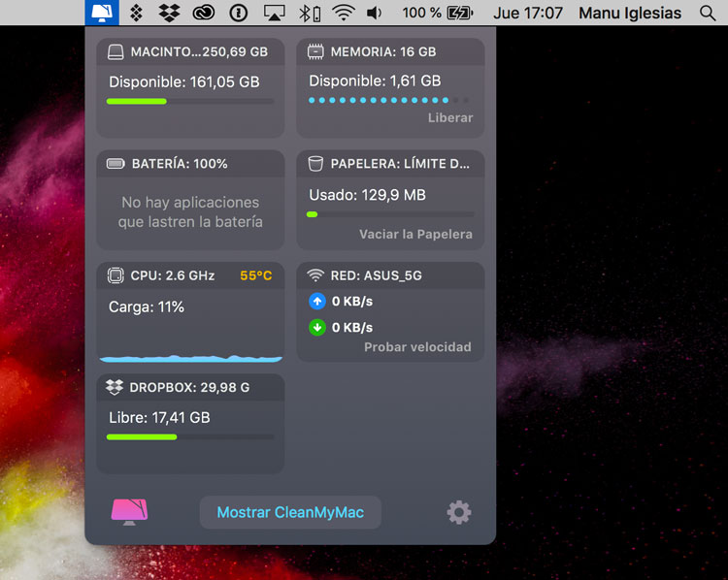Click the DROPBOX: 29,98 G header
728x580 pixels.
189,387
